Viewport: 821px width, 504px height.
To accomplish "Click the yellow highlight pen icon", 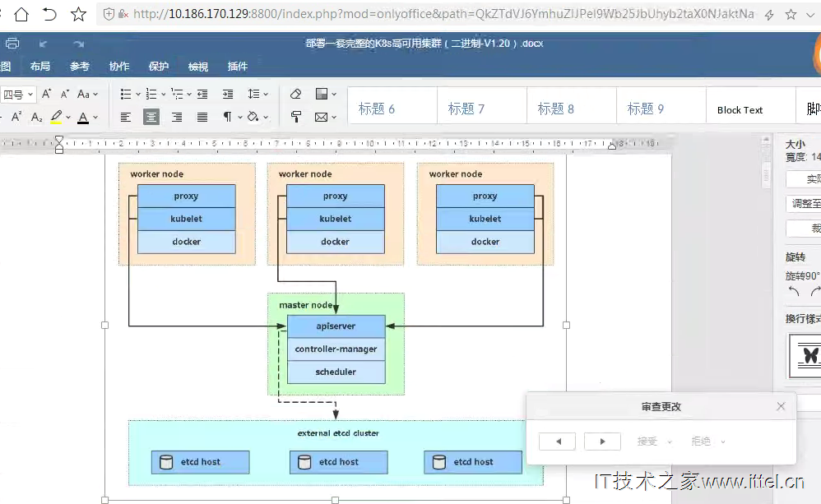I will (x=56, y=117).
